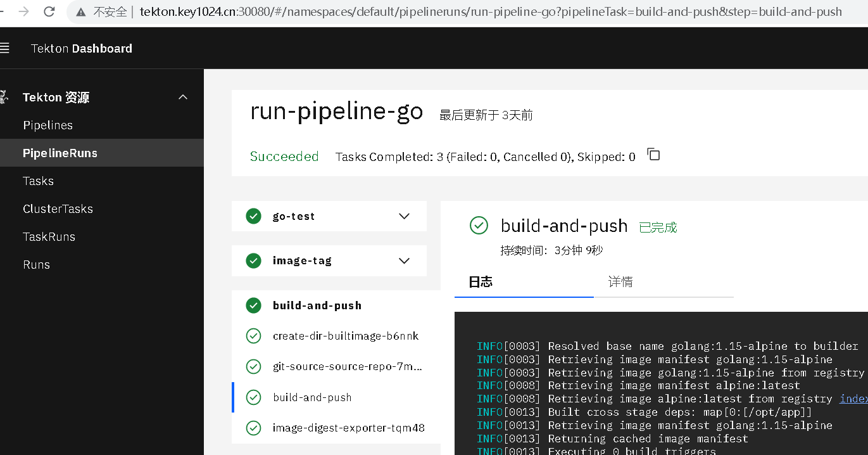The height and width of the screenshot is (455, 868).
Task: Open the hamburger side navigation menu
Action: tap(4, 48)
